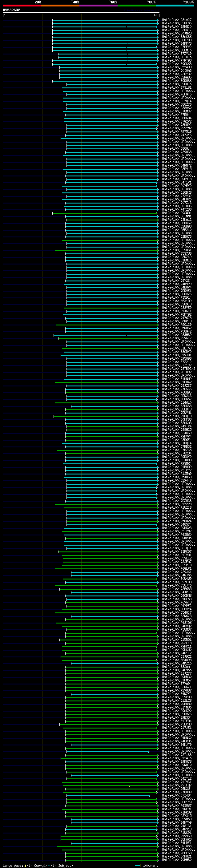
Task: Select hit label UniRef100_B4FFY3
Action: coord(177,43)
